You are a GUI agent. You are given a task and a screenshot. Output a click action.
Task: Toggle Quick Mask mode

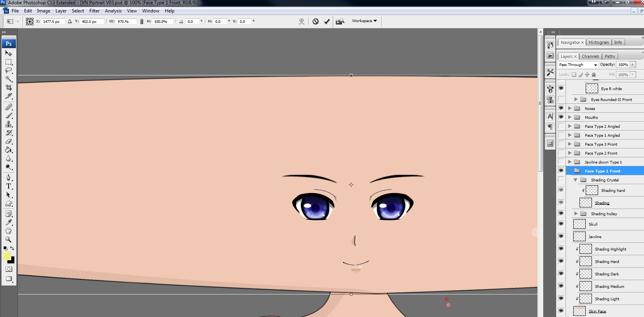(x=9, y=269)
